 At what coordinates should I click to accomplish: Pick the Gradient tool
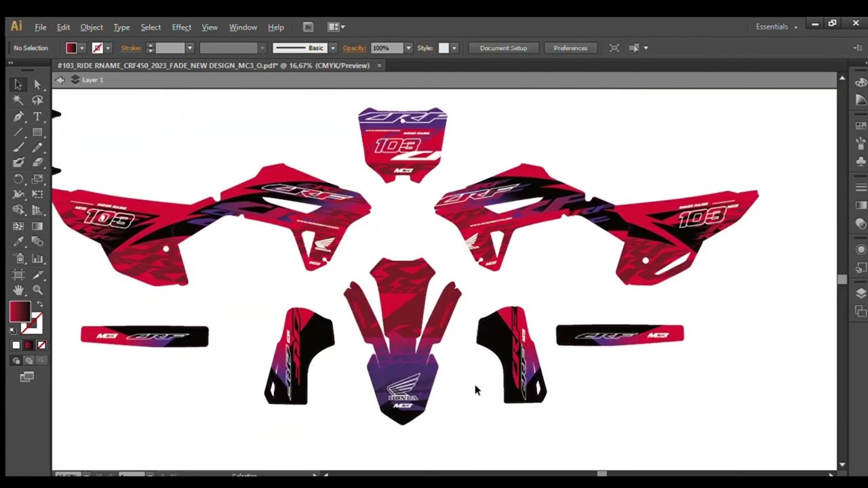[37, 226]
